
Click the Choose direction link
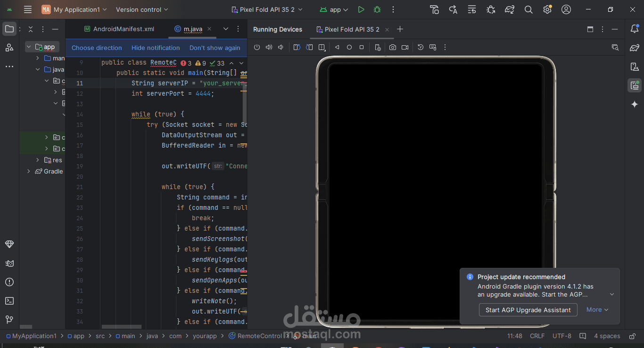pyautogui.click(x=97, y=48)
